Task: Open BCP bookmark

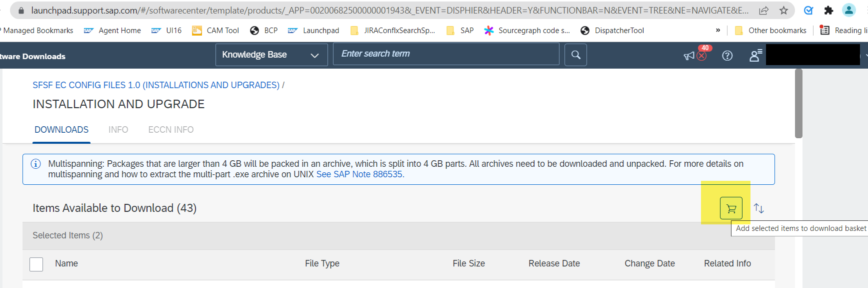Action: pyautogui.click(x=263, y=31)
